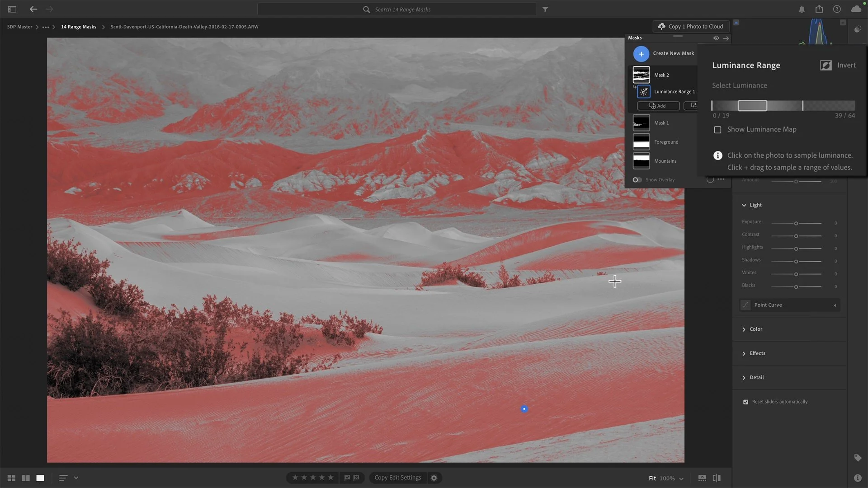The image size is (868, 488).
Task: Toggle the Show Overlay switch
Action: (x=637, y=180)
